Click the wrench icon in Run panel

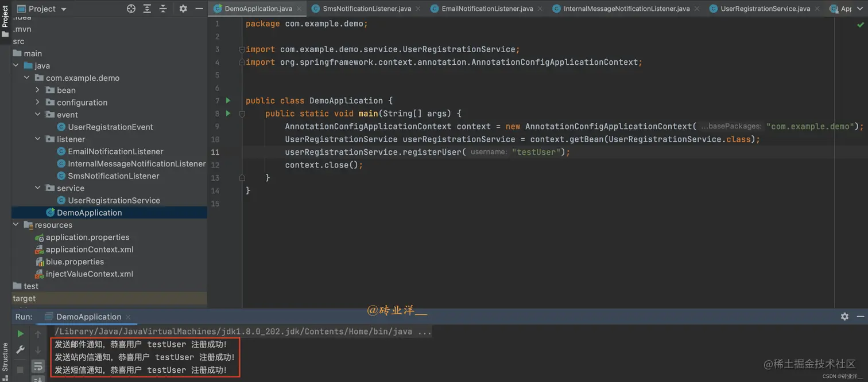(20, 349)
